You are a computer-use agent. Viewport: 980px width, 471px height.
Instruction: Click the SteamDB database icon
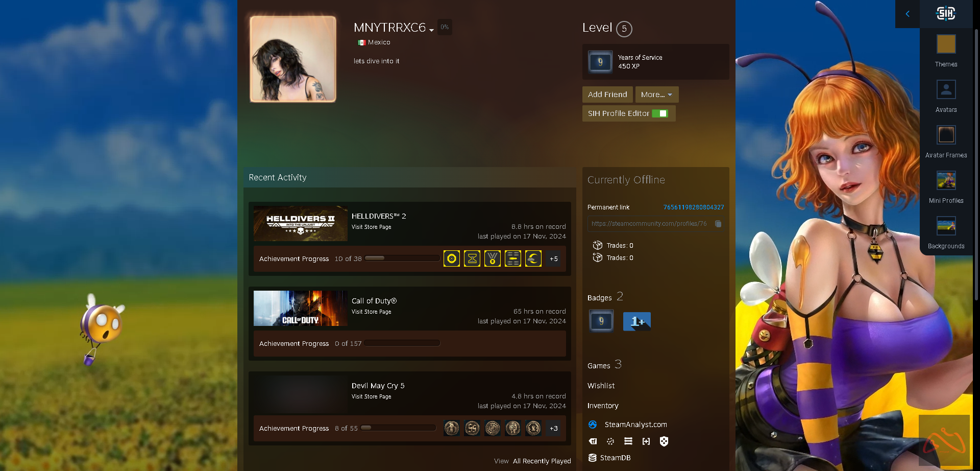point(593,458)
